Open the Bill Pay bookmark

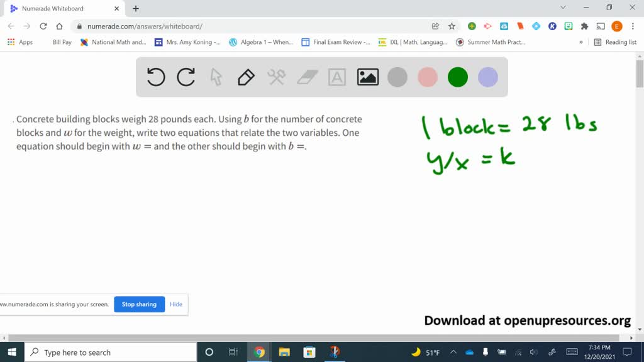click(x=62, y=42)
